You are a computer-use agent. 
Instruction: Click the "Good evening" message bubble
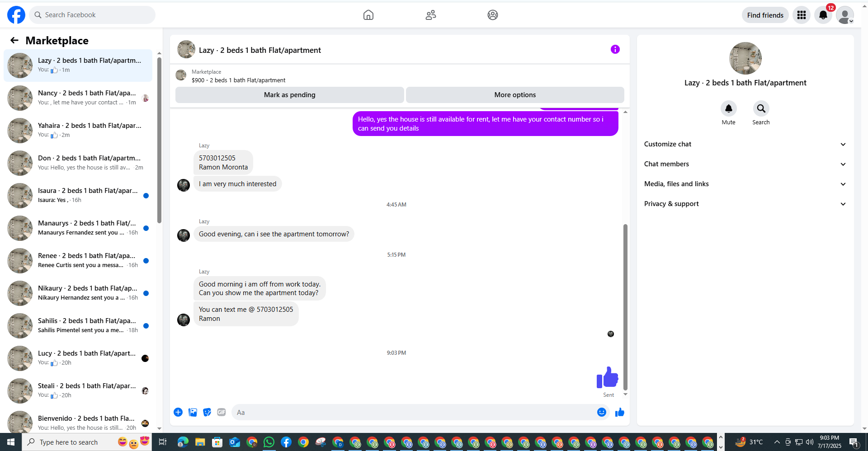274,234
